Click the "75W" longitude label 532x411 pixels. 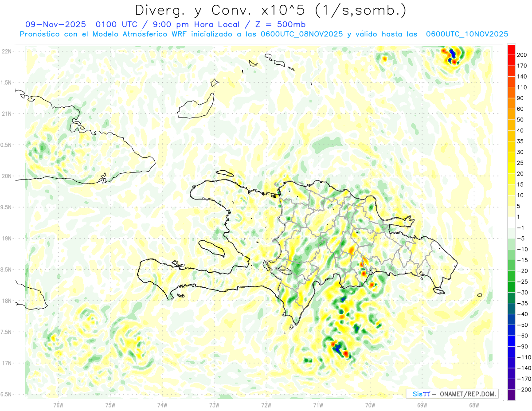point(110,405)
